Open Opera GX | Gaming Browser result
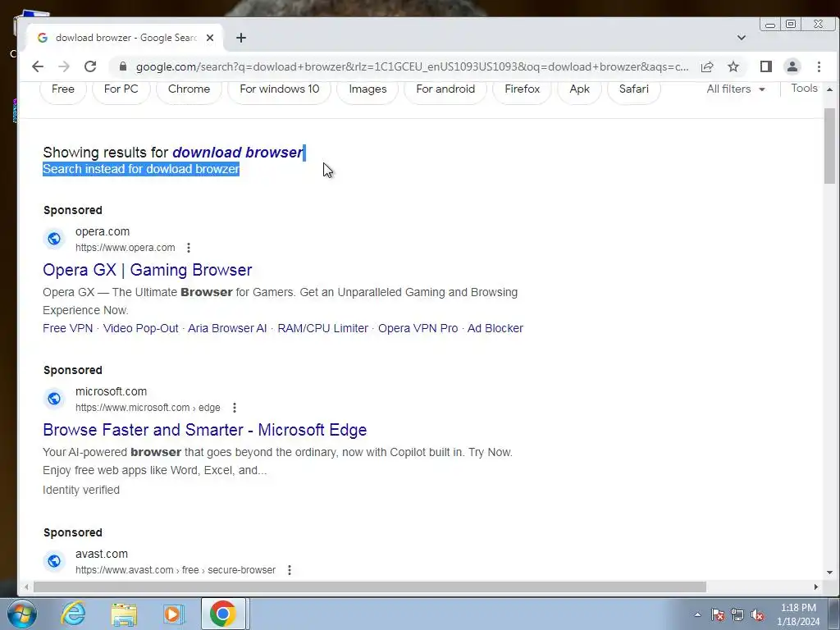This screenshot has width=840, height=630. [148, 270]
